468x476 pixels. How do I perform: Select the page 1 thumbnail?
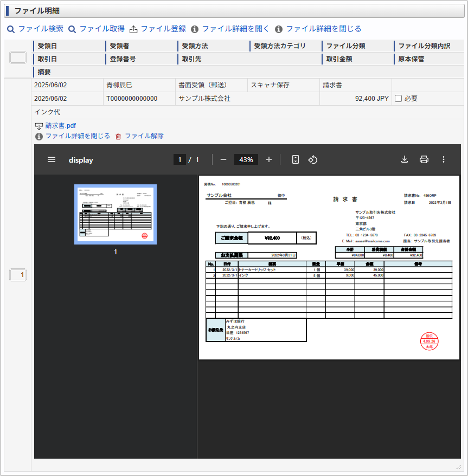[116, 214]
